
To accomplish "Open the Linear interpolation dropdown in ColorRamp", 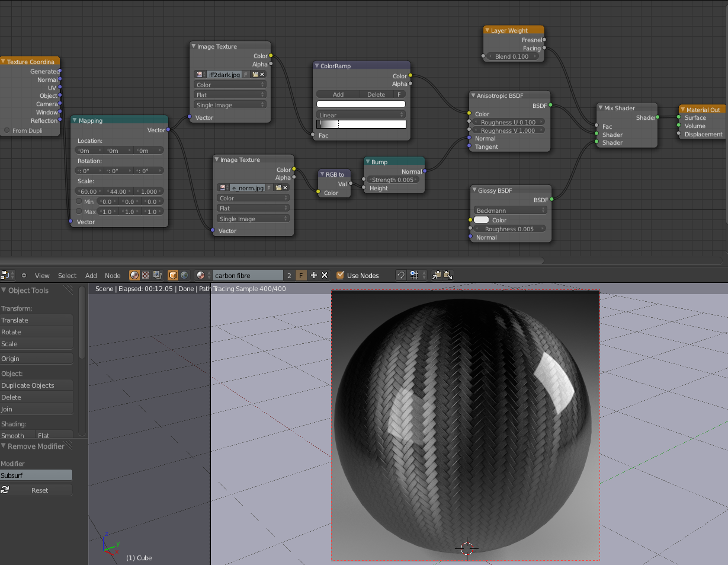I will pos(361,115).
